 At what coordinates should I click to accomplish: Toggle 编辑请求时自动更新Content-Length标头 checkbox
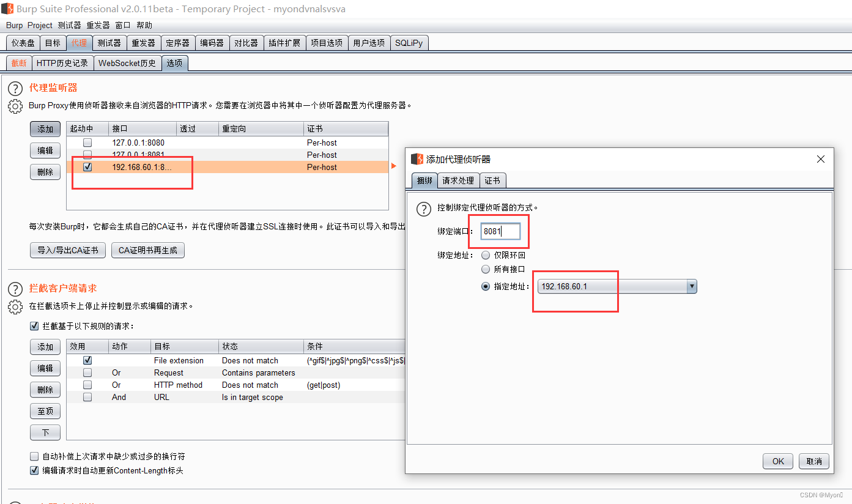pyautogui.click(x=34, y=470)
